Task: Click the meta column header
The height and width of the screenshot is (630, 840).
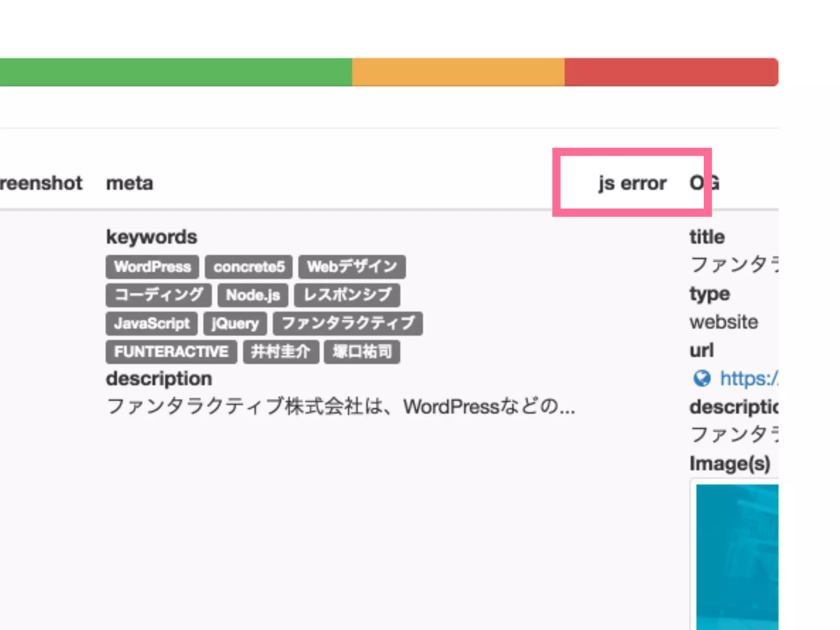Action: pyautogui.click(x=130, y=183)
